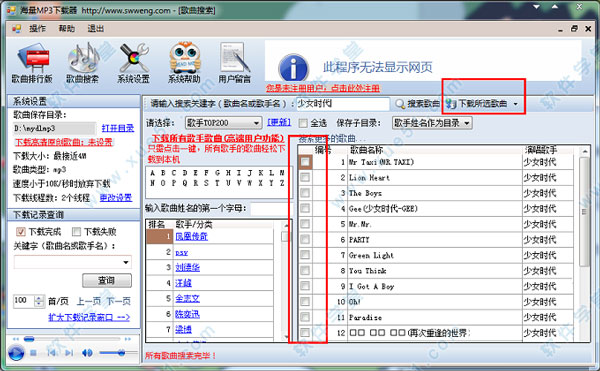Open the 歌曲排行版 song ranking tool
Screen dimensions: 600x371
32,63
